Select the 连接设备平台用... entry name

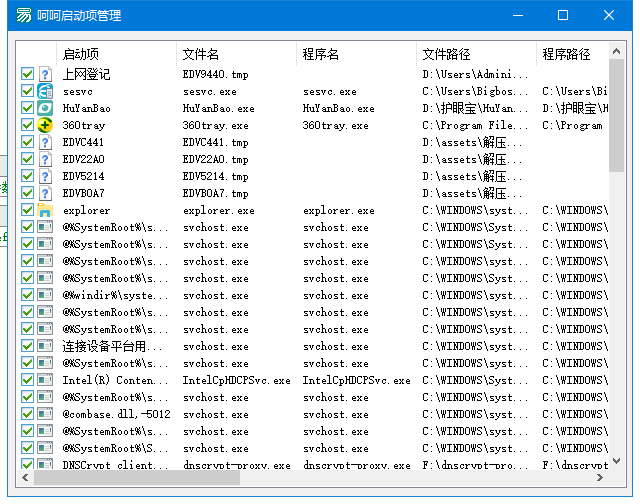[x=112, y=346]
